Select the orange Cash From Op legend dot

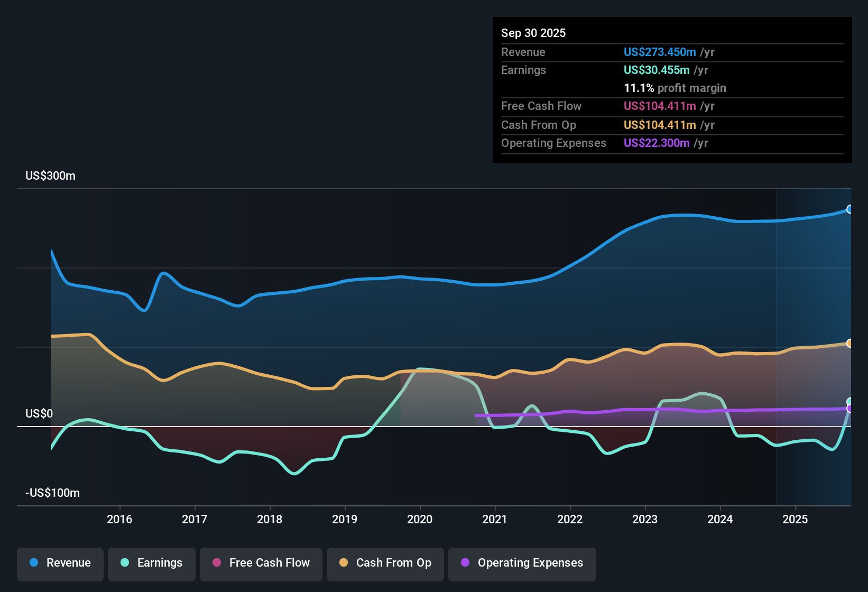point(343,563)
